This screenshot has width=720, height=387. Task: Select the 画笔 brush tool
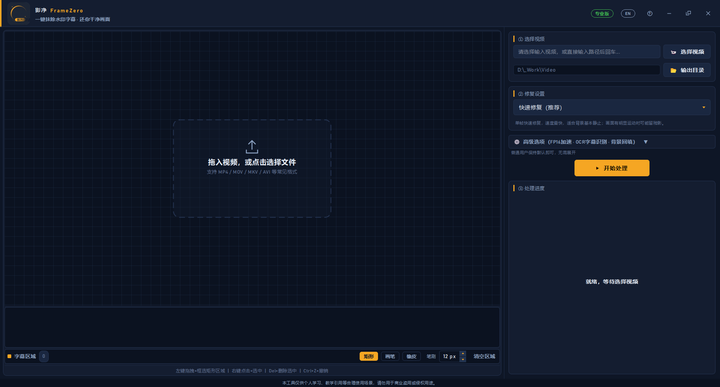[390, 356]
